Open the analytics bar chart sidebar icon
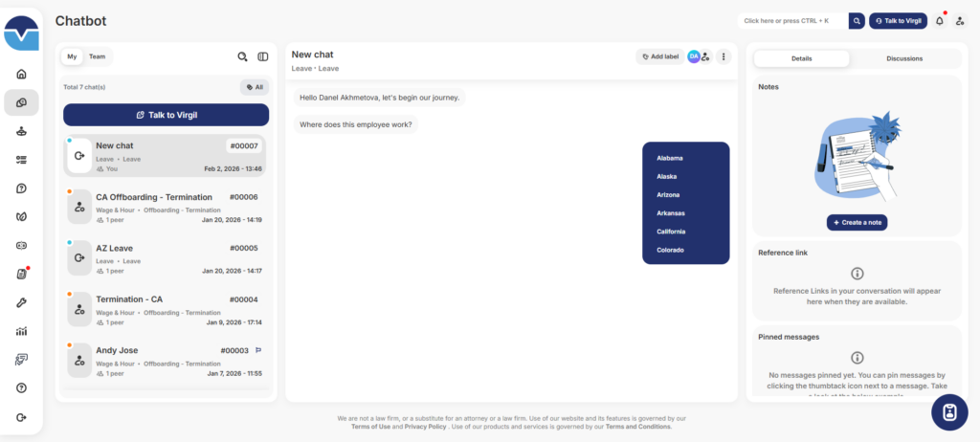The image size is (980, 442). tap(21, 331)
